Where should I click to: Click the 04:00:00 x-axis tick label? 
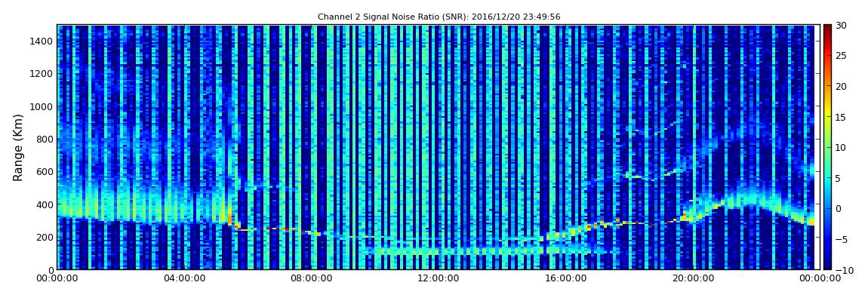184,278
